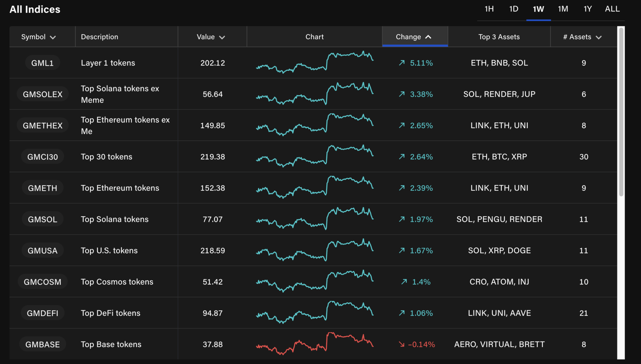Click 'Top 30 tokens' description text
This screenshot has height=364, width=641.
point(107,157)
